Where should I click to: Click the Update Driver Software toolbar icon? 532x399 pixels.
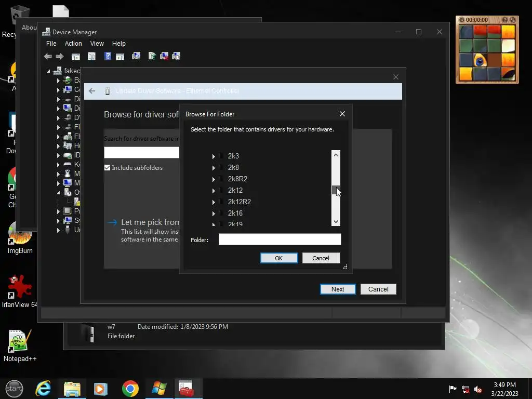(x=152, y=56)
